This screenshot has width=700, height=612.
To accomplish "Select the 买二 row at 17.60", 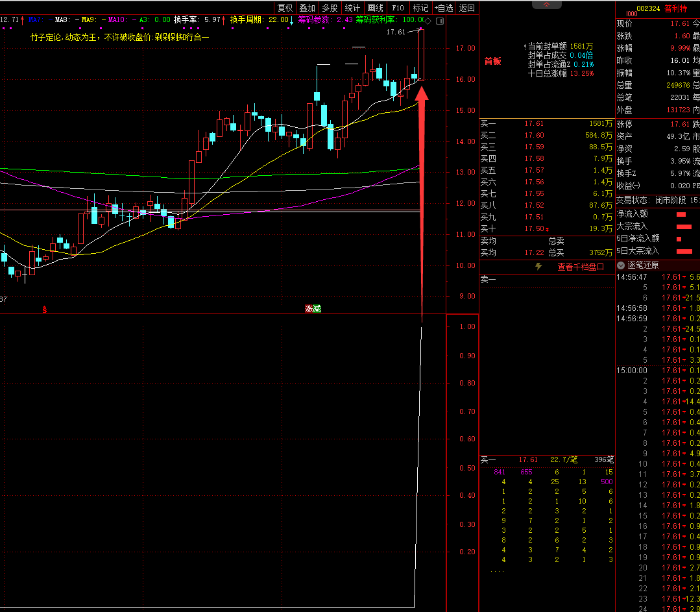I will [x=546, y=135].
